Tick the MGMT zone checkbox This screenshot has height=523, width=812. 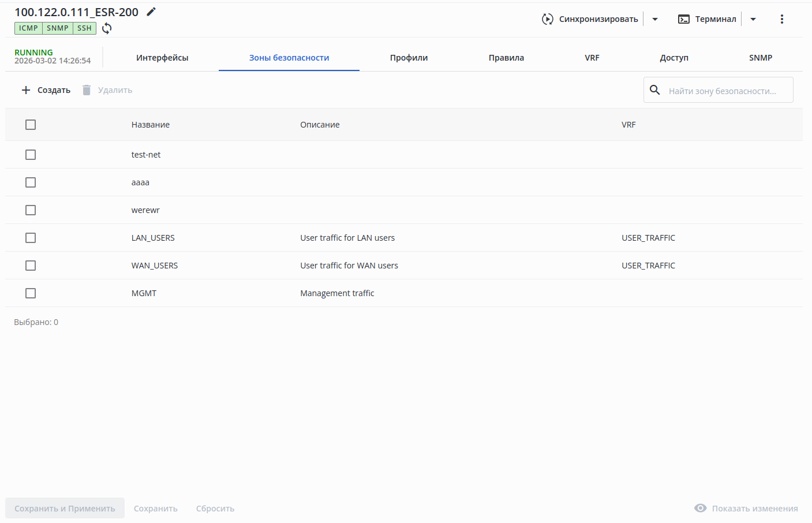(x=31, y=293)
